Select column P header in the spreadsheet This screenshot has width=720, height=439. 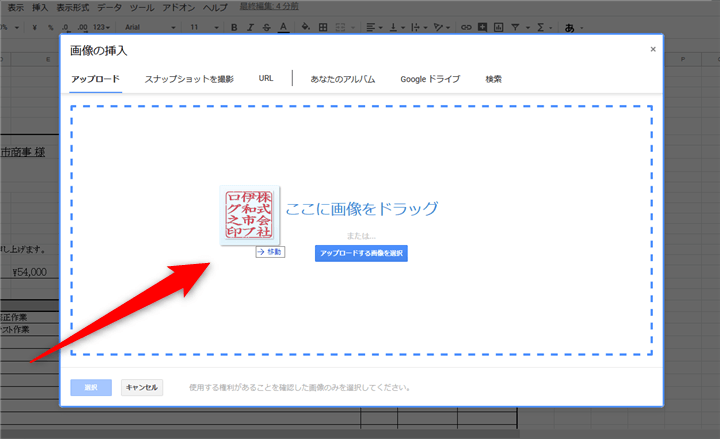pos(683,59)
